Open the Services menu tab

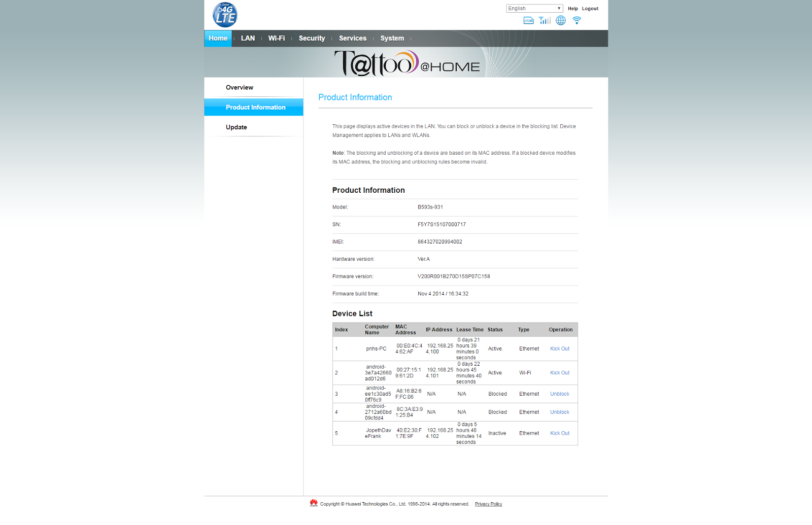[353, 39]
